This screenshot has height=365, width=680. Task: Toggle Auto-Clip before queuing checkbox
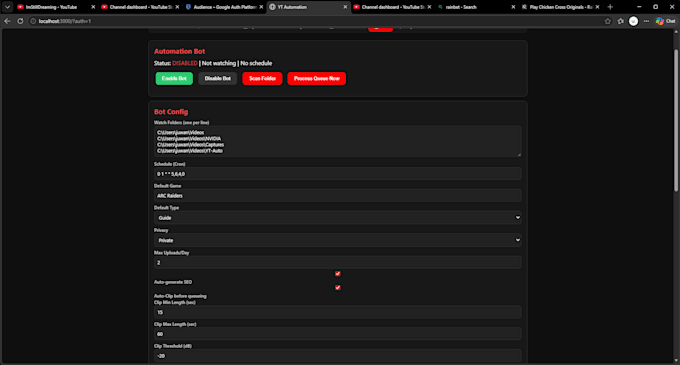pos(337,287)
